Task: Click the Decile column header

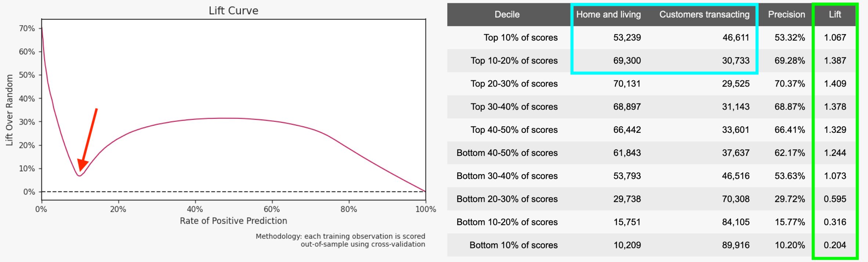Action: 507,15
